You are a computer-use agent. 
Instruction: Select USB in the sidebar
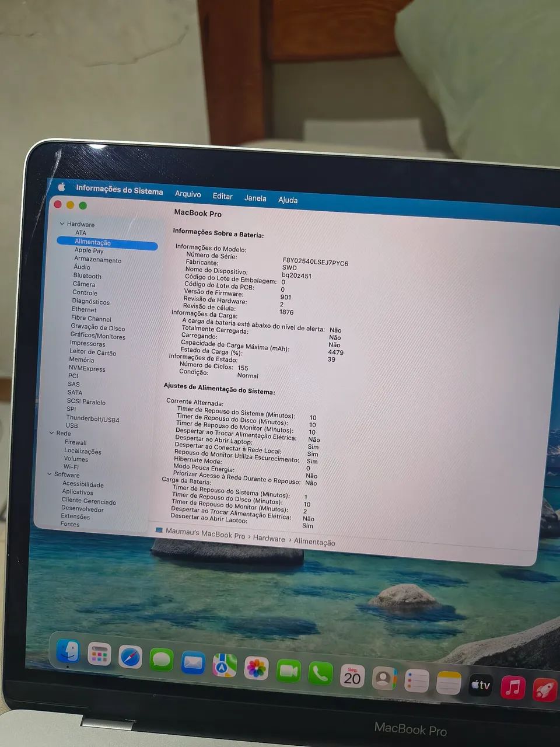click(x=72, y=426)
